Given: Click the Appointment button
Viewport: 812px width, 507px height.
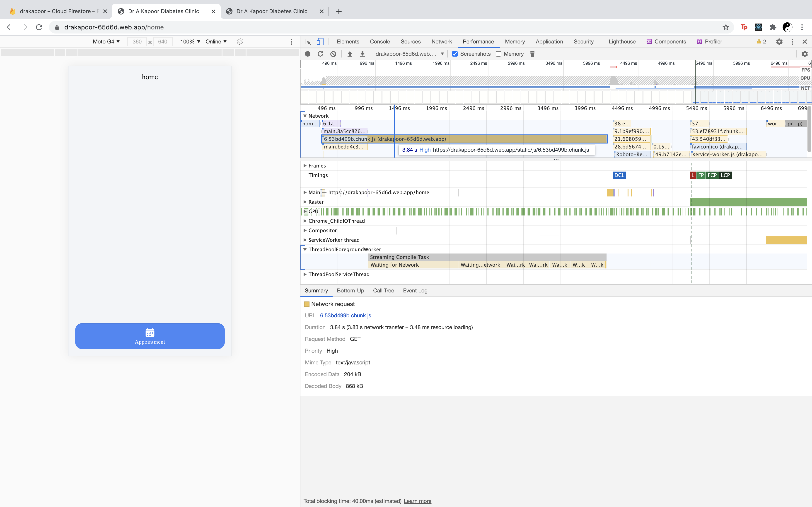Looking at the screenshot, I should pos(150,336).
